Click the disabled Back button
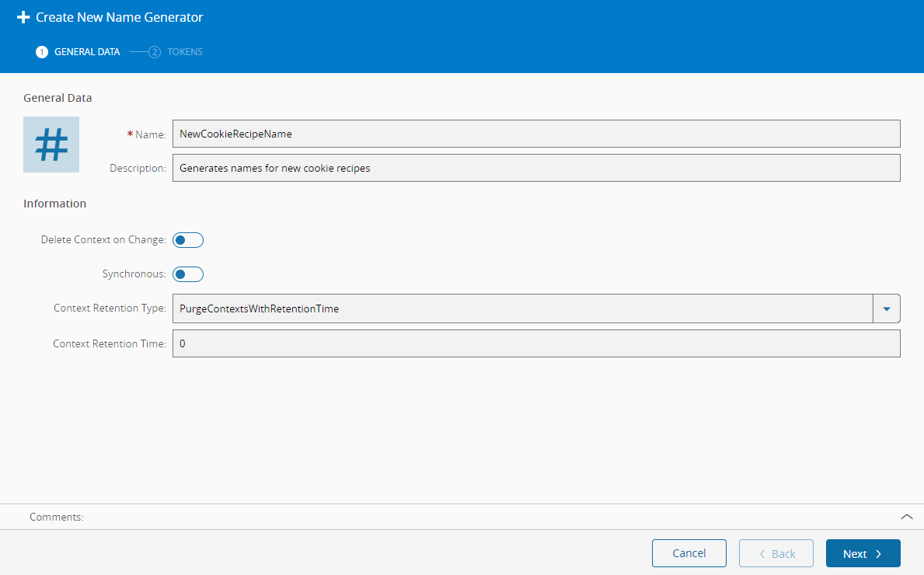The height and width of the screenshot is (575, 924). [x=776, y=553]
